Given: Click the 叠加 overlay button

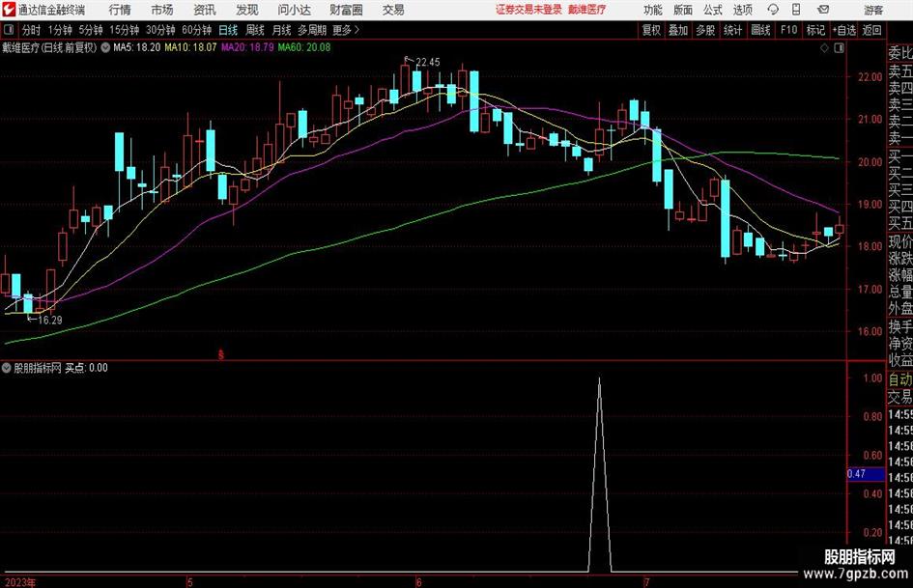Looking at the screenshot, I should click(x=678, y=30).
